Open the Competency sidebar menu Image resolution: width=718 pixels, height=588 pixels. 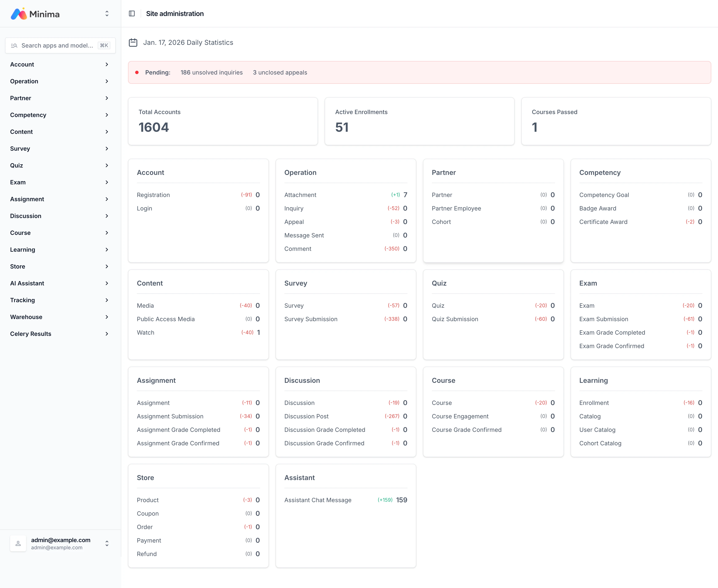(28, 115)
